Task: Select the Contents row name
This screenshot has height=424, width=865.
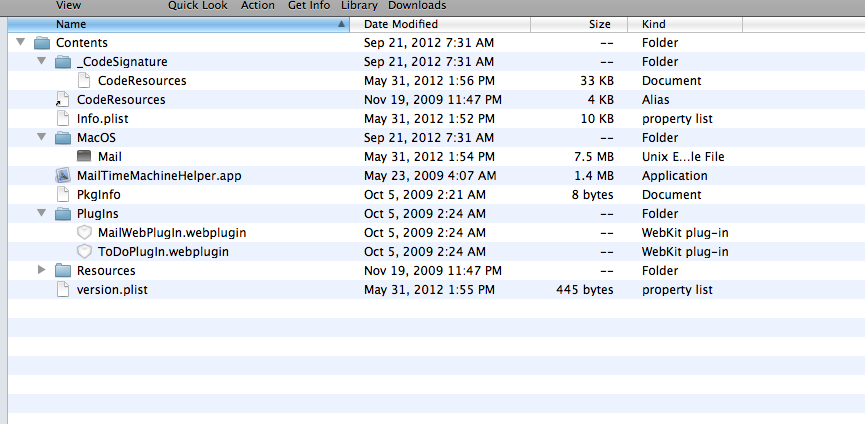Action: click(82, 43)
